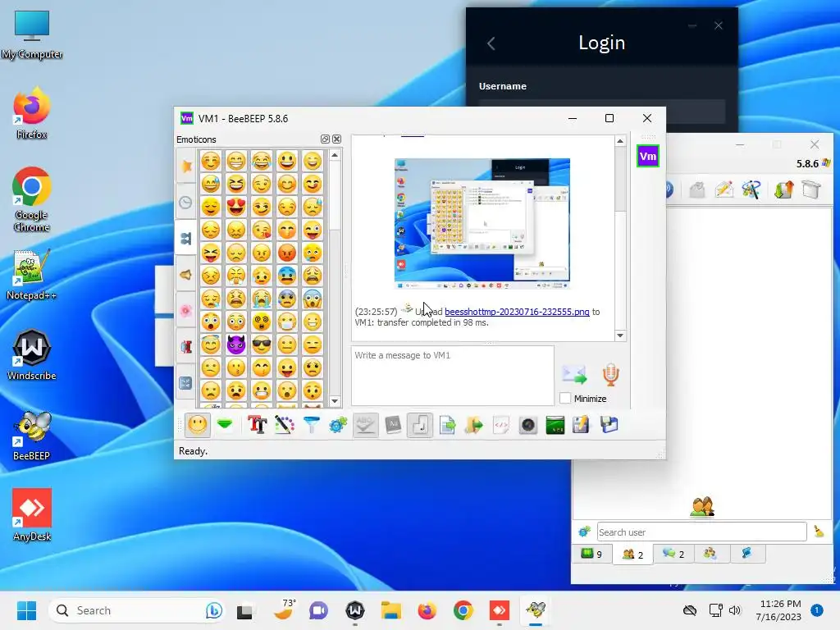Click the VM1 purple avatar
840x630 pixels.
pyautogui.click(x=648, y=157)
